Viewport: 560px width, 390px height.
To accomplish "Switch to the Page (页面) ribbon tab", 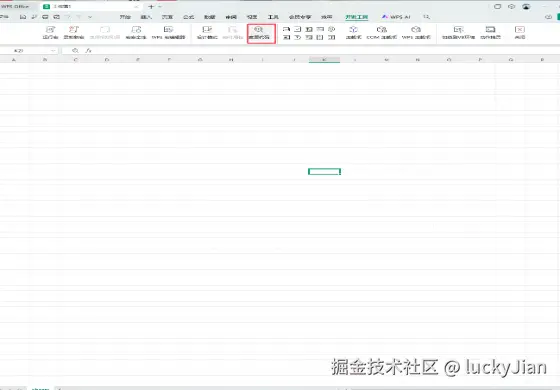I will [x=167, y=17].
